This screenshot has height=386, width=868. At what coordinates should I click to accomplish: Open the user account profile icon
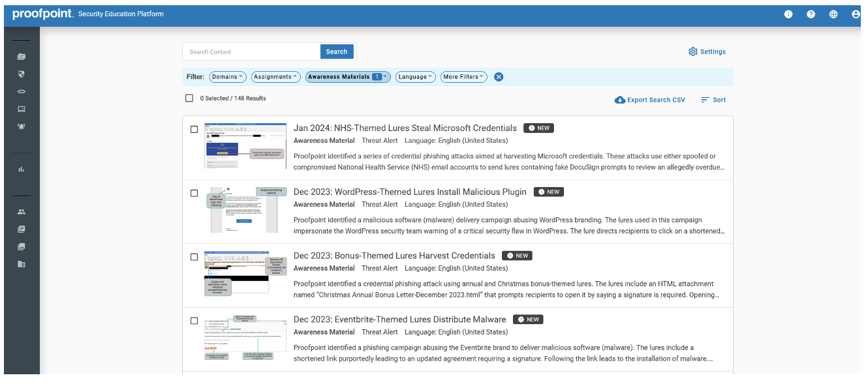(856, 14)
